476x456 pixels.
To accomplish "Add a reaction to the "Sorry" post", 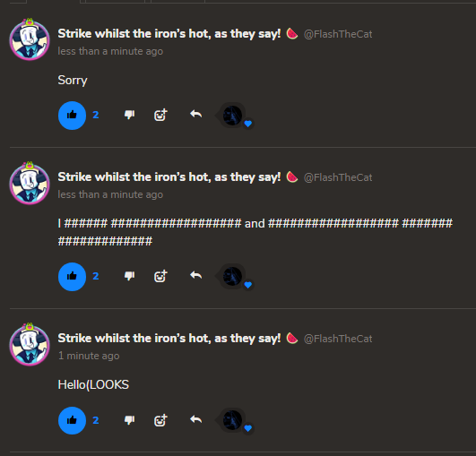I will (160, 115).
